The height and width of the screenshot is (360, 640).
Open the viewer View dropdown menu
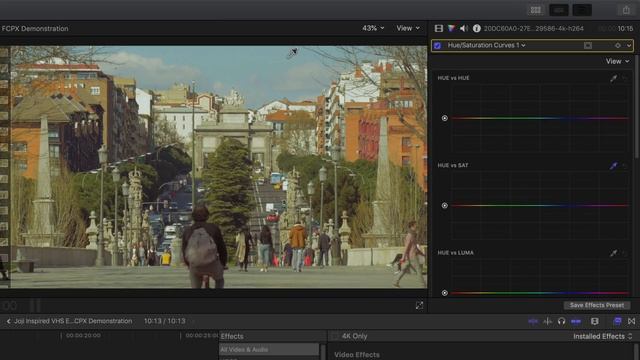coord(408,28)
